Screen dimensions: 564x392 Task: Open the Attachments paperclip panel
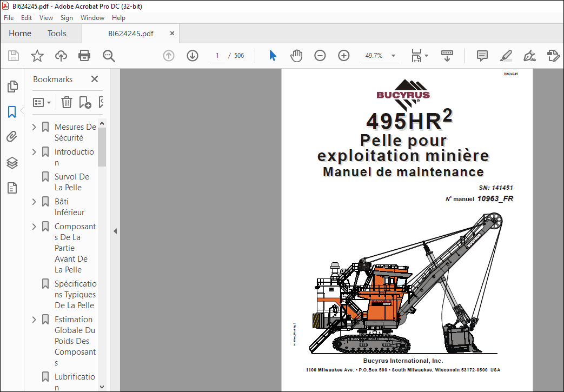12,137
